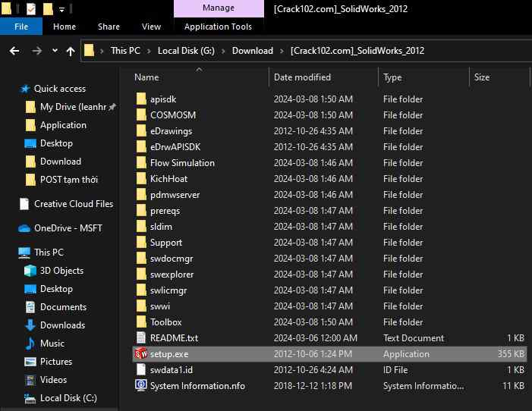Screen dimensions: 532x411
Task: Click the Up arrow navigation button
Action: [71, 51]
